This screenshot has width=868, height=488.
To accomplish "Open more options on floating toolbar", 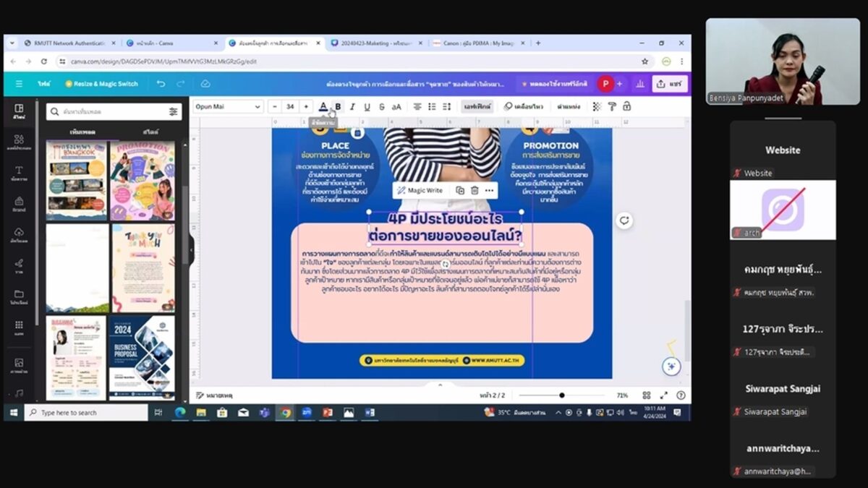I will pos(490,190).
